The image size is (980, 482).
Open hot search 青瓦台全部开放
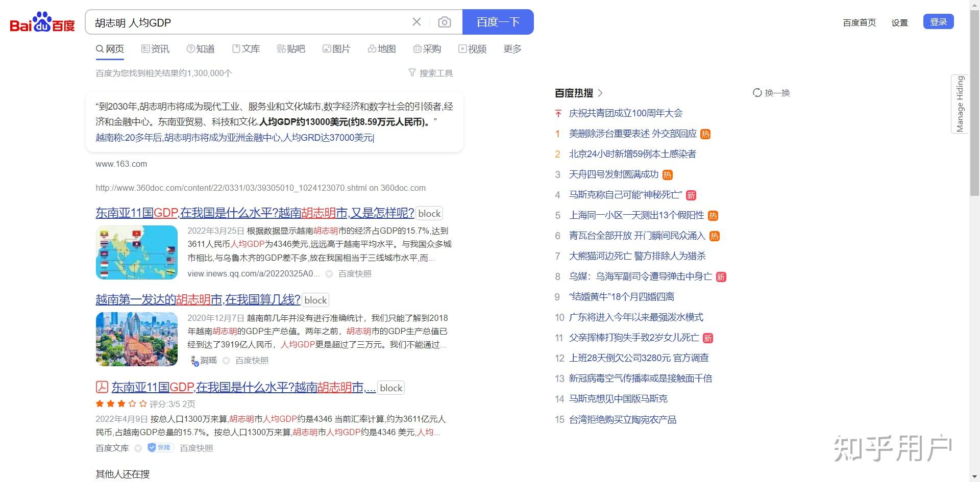(x=637, y=236)
